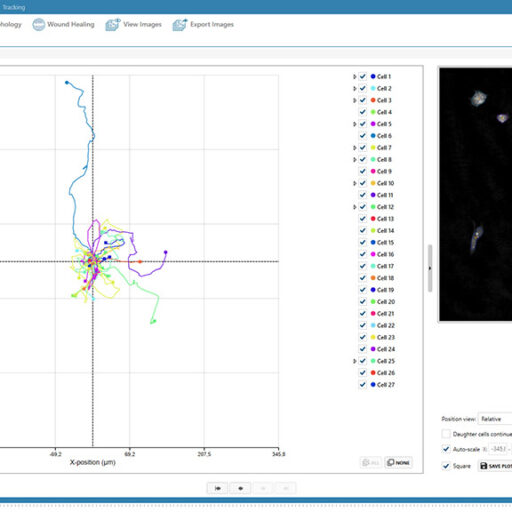Click the Save Plot disk icon
The image size is (512, 512).
(484, 465)
